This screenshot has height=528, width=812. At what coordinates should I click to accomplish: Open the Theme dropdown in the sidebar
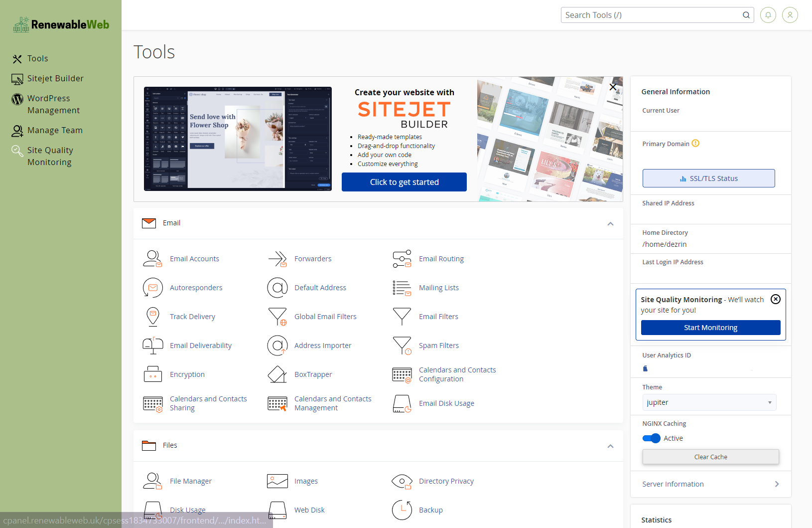(709, 402)
